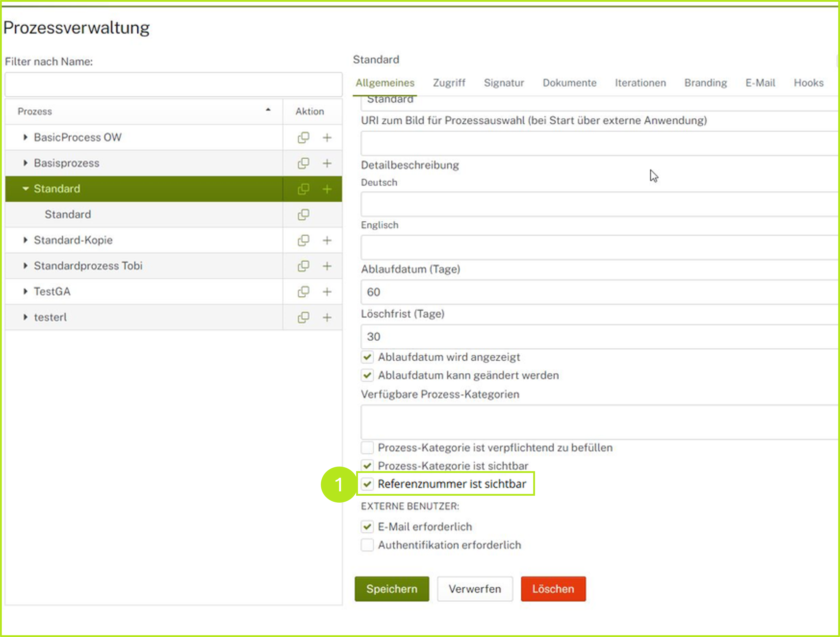Add a child process under Basisprozess

(327, 163)
